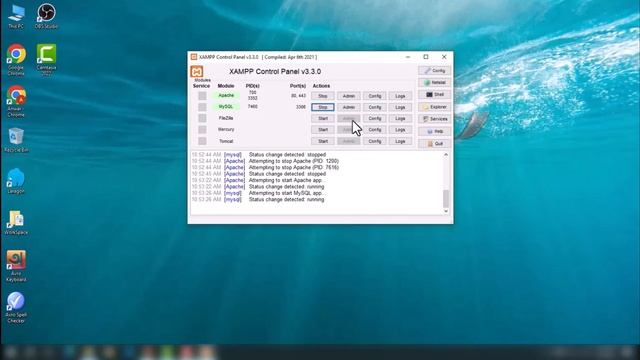The height and width of the screenshot is (360, 640).
Task: Open the Netstat tool
Action: click(434, 82)
